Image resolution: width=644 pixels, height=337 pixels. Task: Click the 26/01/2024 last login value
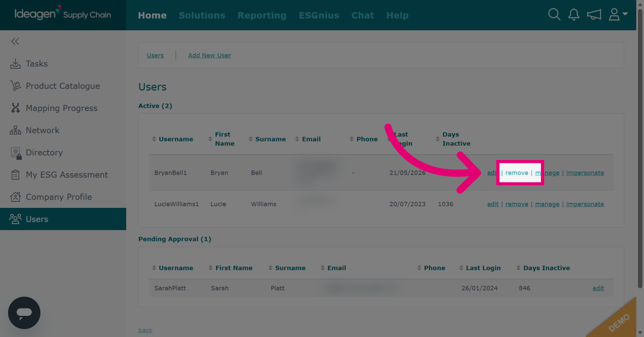(x=480, y=288)
